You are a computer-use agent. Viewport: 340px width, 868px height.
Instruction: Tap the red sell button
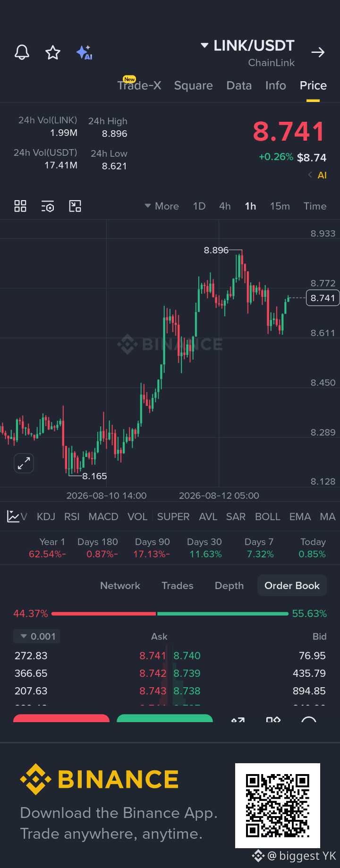pos(61,718)
